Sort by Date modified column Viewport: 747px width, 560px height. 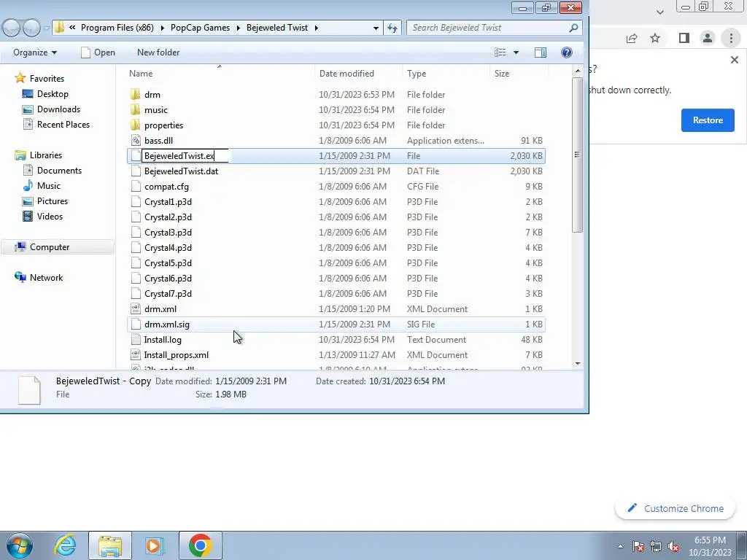coord(358,74)
